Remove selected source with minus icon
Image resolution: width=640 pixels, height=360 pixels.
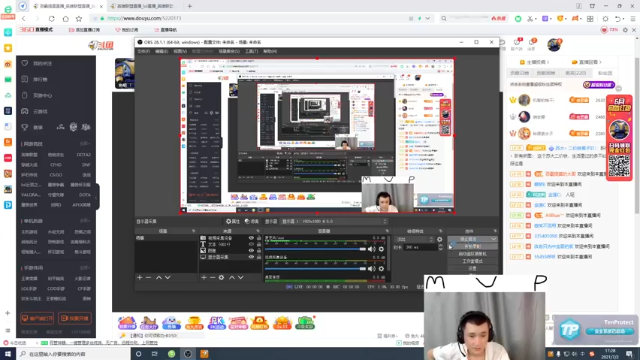tap(212, 278)
